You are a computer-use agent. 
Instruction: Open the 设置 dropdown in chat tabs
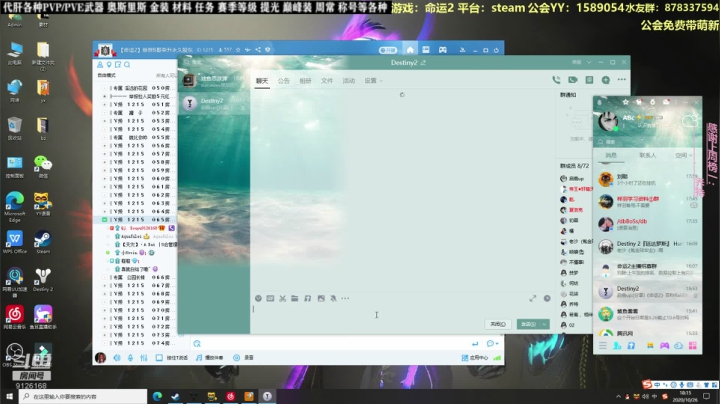pyautogui.click(x=374, y=81)
